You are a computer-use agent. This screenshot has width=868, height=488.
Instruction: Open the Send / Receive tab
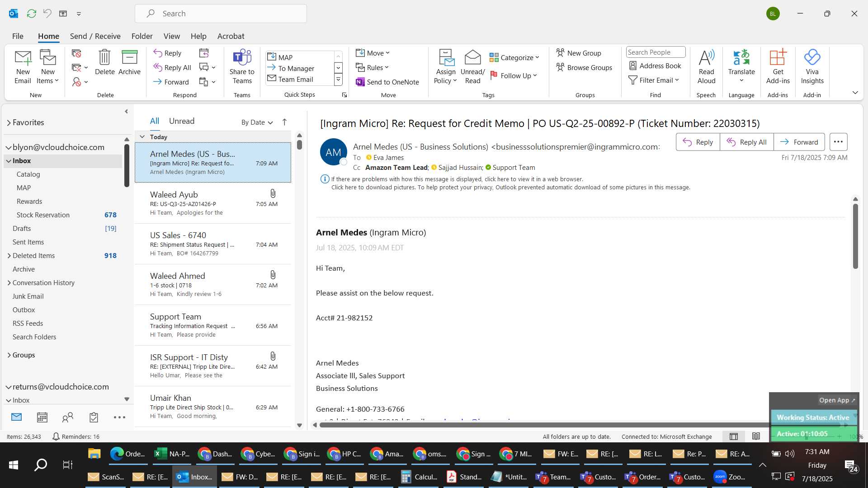point(95,36)
